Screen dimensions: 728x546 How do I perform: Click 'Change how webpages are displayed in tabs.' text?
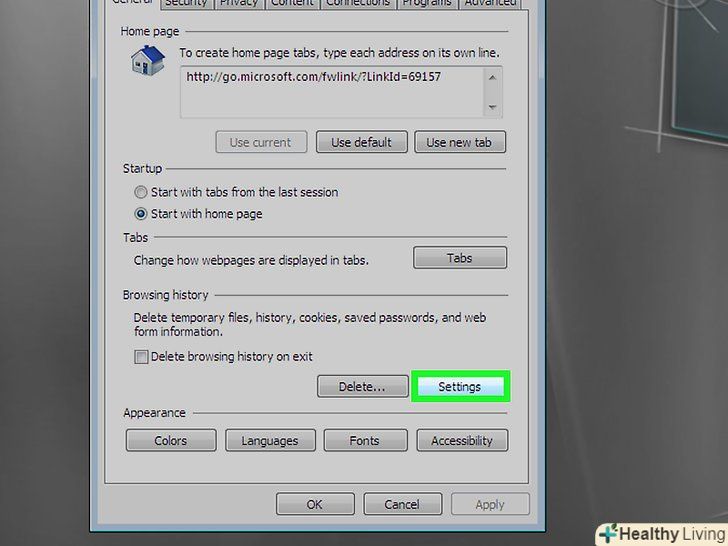251,260
